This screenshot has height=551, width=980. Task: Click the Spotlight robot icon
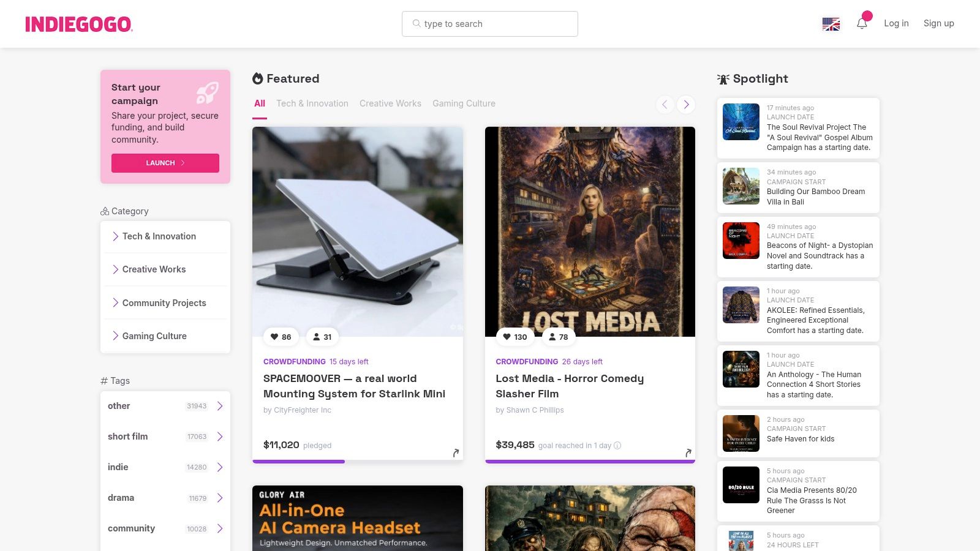pos(723,78)
